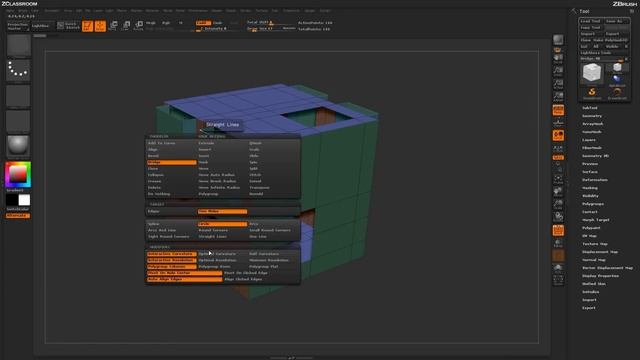This screenshot has width=640, height=360.
Task: Expand the SubTool section in Tool palette
Action: (x=589, y=108)
